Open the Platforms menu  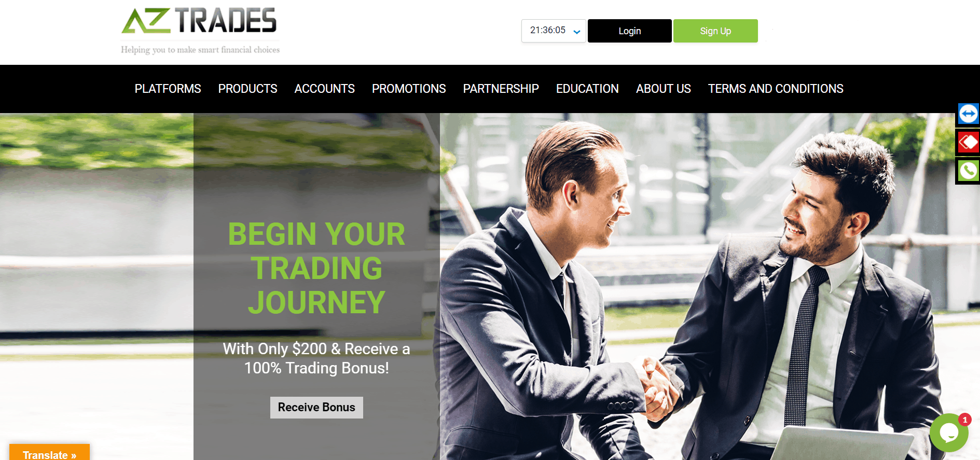[168, 89]
